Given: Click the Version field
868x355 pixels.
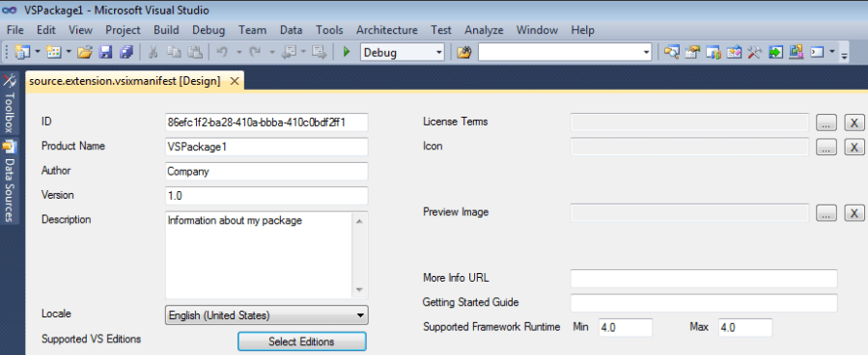Looking at the screenshot, I should click(x=266, y=195).
